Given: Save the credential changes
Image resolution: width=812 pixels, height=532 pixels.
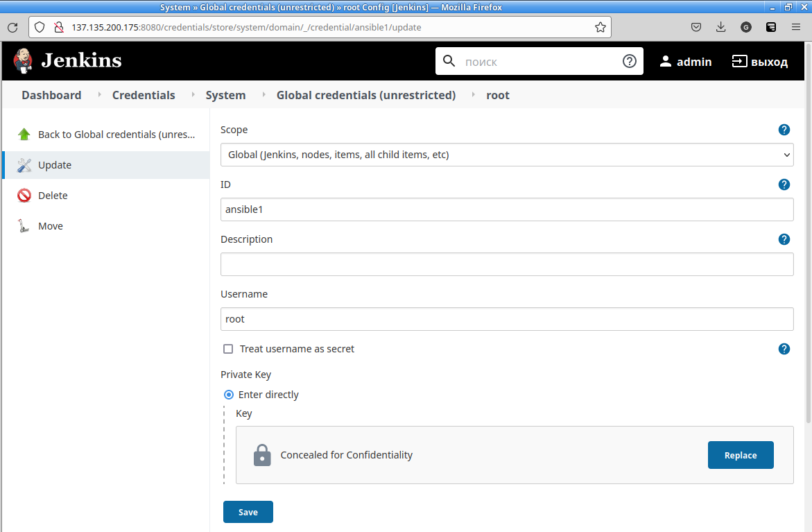Looking at the screenshot, I should pyautogui.click(x=248, y=512).
